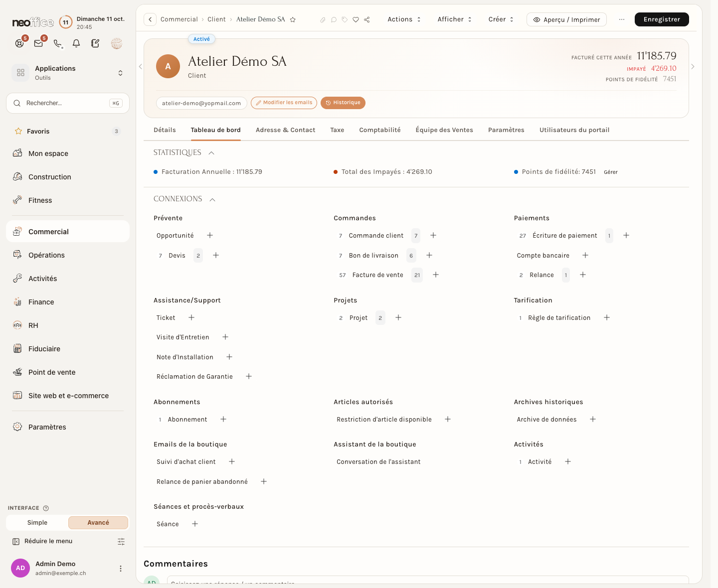Viewport: 718px width, 588px height.
Task: Open the Afficher dropdown
Action: (454, 19)
